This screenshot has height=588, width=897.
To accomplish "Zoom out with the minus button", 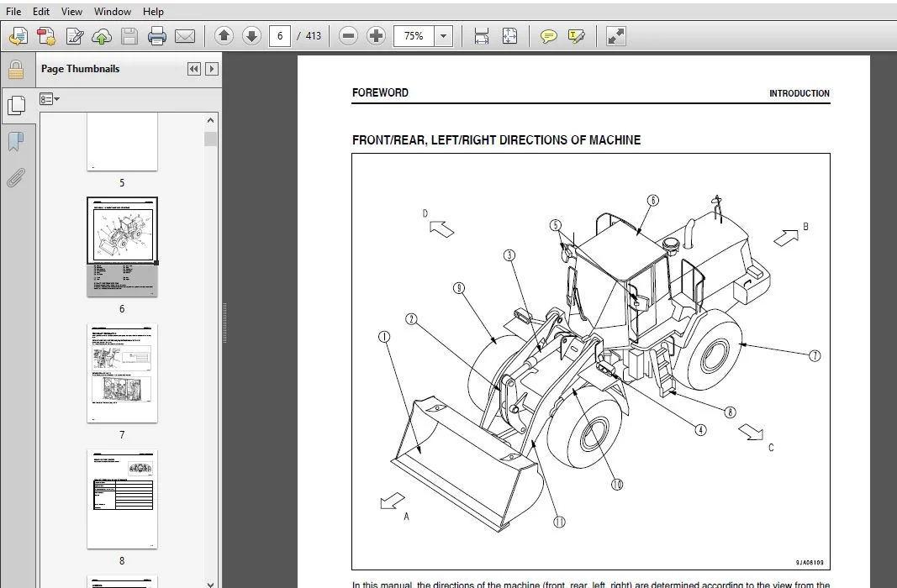I will (x=348, y=36).
